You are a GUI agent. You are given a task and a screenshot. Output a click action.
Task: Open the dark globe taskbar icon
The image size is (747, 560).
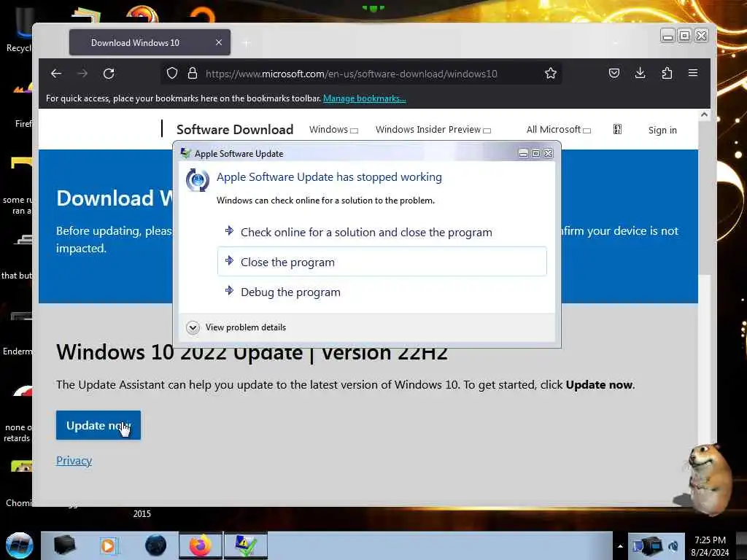click(155, 545)
